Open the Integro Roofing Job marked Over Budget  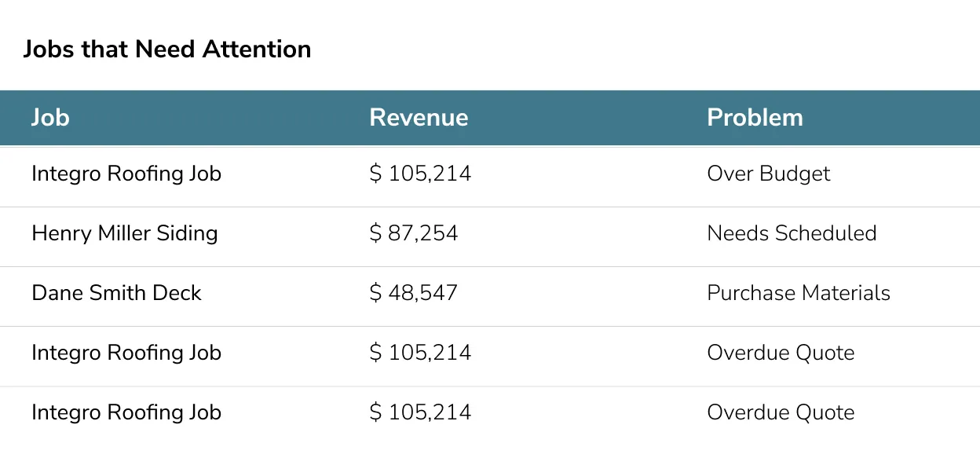(126, 174)
